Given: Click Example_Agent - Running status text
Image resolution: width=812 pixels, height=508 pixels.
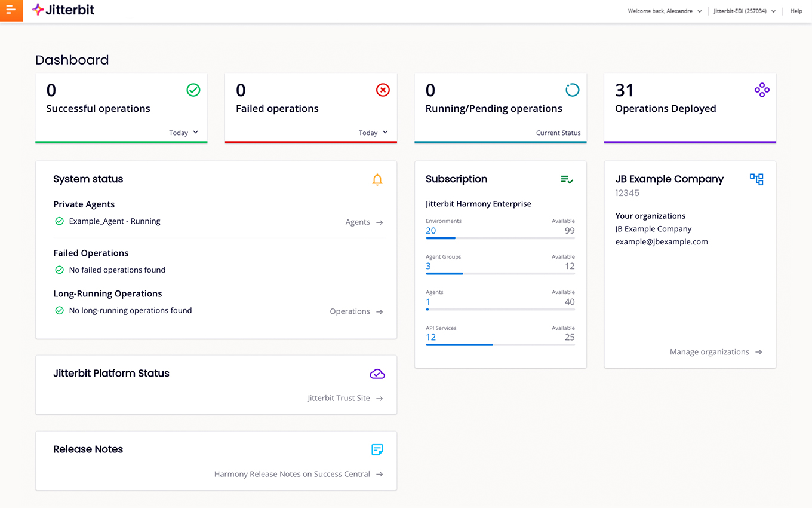Looking at the screenshot, I should (115, 221).
